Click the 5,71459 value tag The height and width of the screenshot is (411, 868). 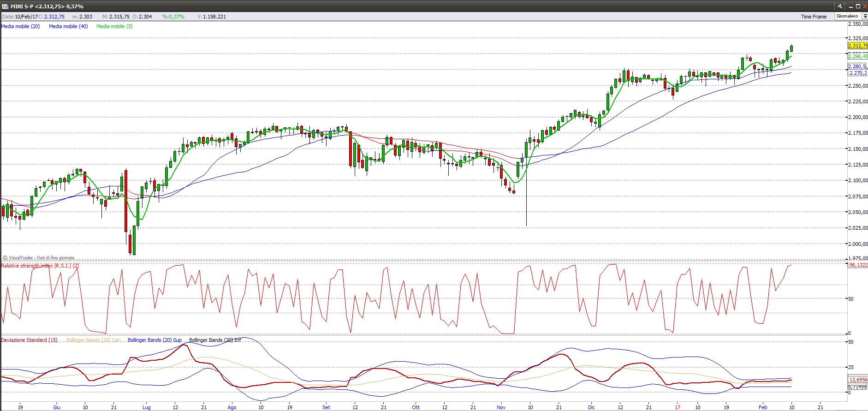858,387
